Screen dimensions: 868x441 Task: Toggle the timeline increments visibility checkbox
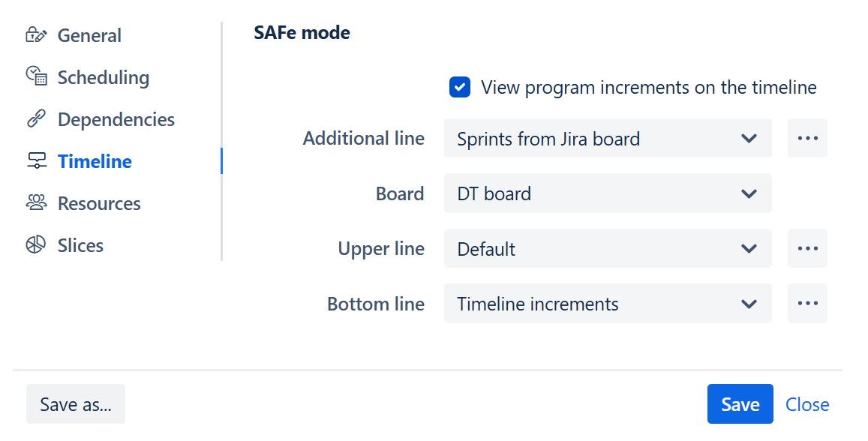coord(459,87)
